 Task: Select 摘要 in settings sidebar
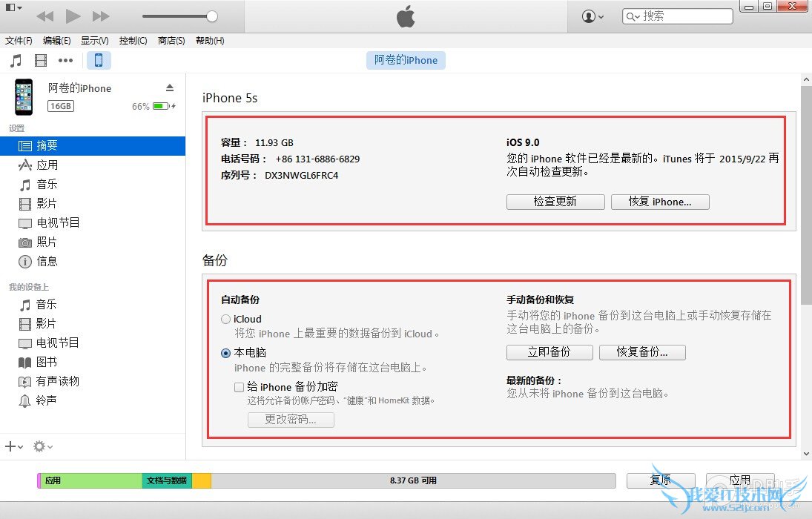tap(93, 145)
